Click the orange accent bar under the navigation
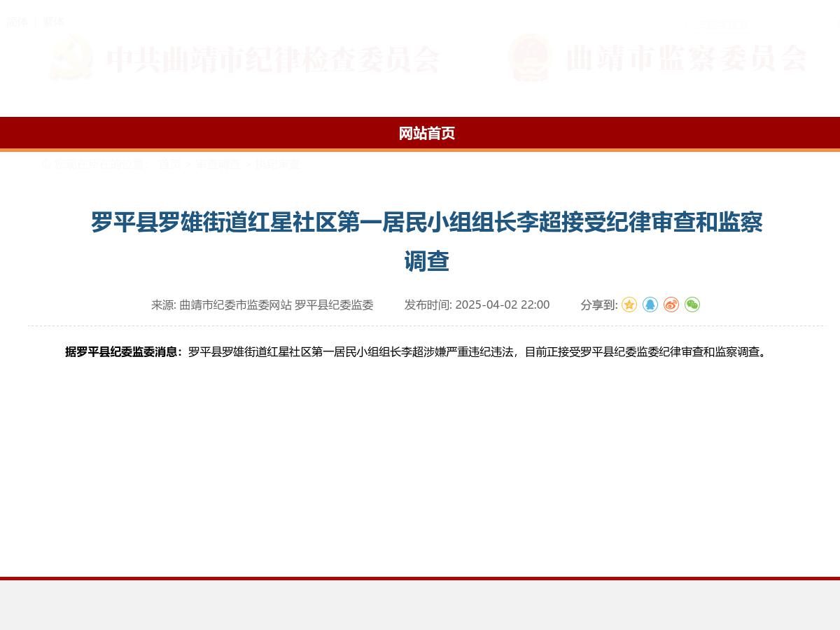 420,148
